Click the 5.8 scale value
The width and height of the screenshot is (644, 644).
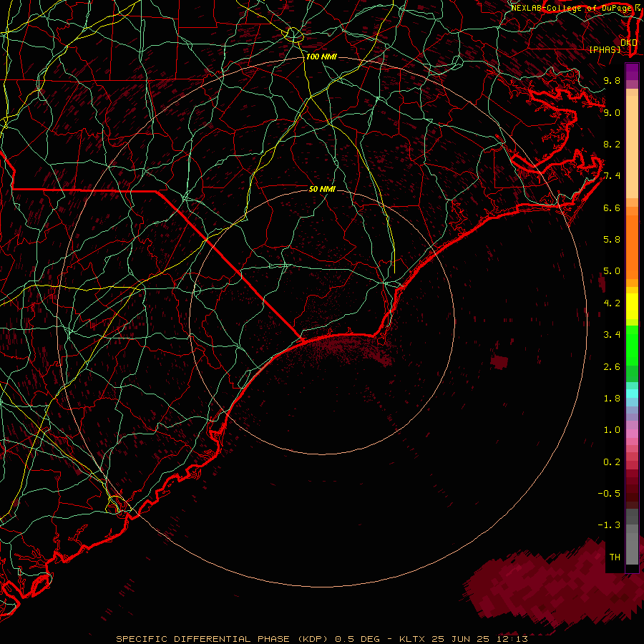pyautogui.click(x=612, y=240)
